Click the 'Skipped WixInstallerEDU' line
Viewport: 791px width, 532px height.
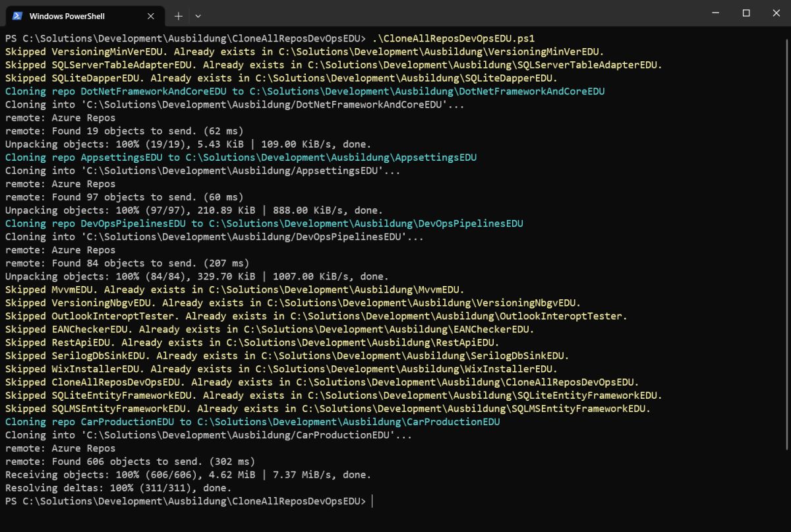[281, 368]
